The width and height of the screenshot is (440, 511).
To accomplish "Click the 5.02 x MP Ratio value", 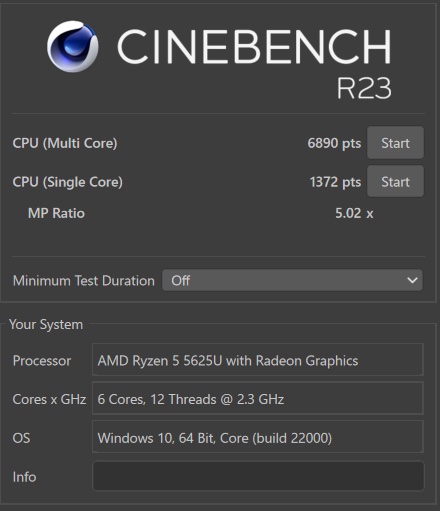I will pos(354,213).
